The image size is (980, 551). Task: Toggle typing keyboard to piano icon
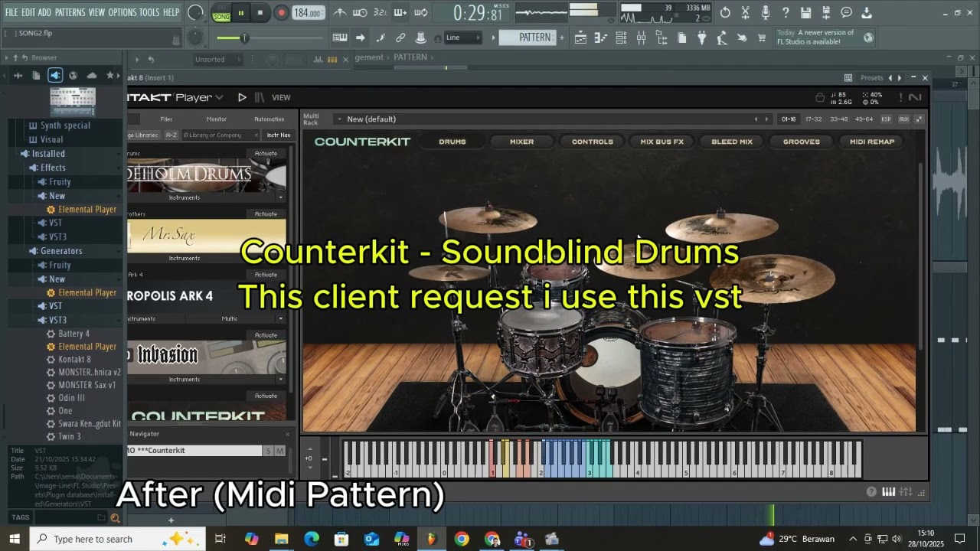click(340, 37)
